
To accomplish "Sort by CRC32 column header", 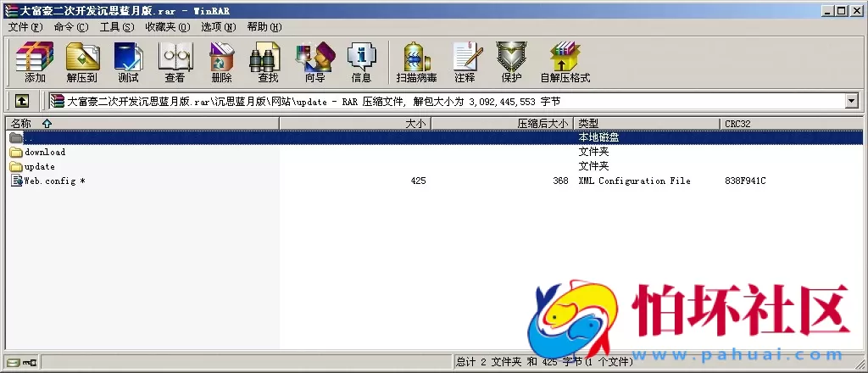I will [791, 124].
